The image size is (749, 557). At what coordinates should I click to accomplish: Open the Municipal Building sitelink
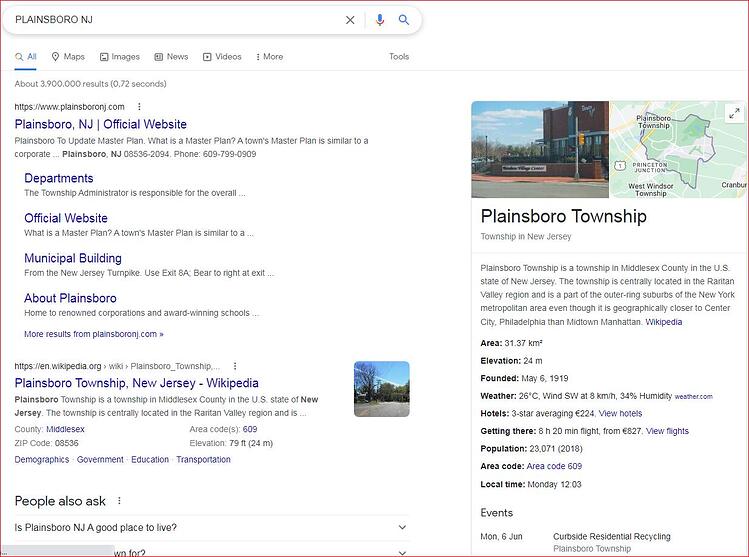(x=73, y=258)
